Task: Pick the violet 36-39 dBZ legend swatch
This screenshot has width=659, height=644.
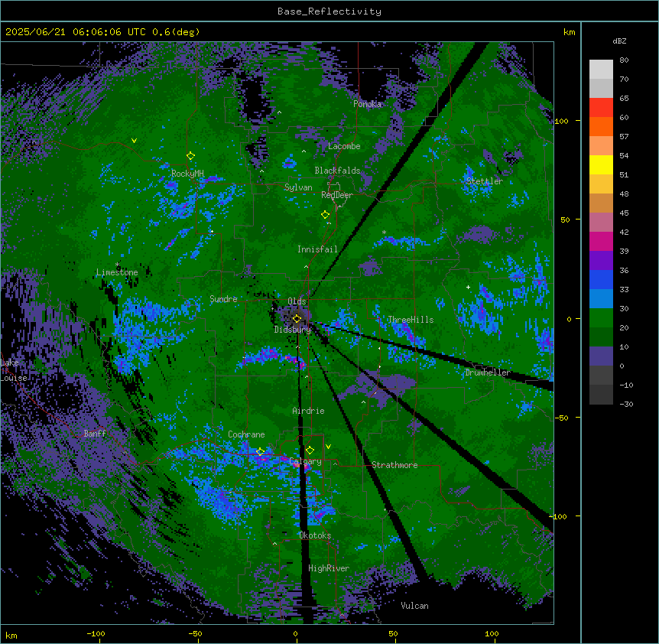Action: point(601,261)
